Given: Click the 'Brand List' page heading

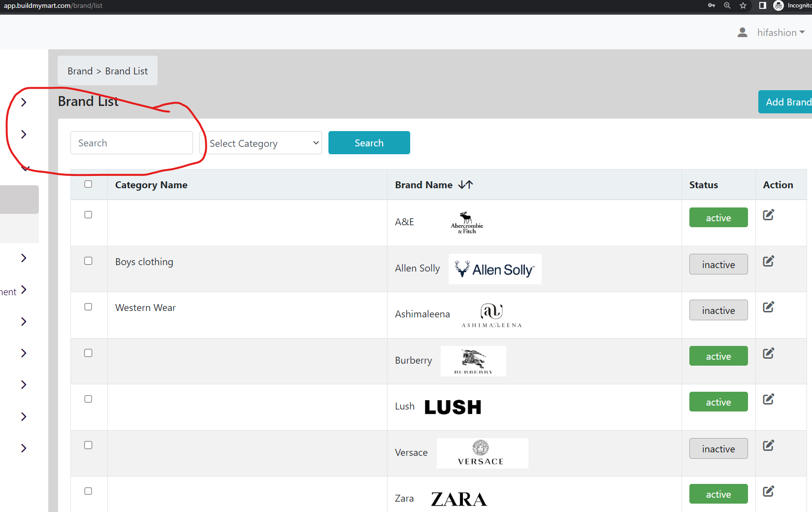Looking at the screenshot, I should (x=88, y=101).
